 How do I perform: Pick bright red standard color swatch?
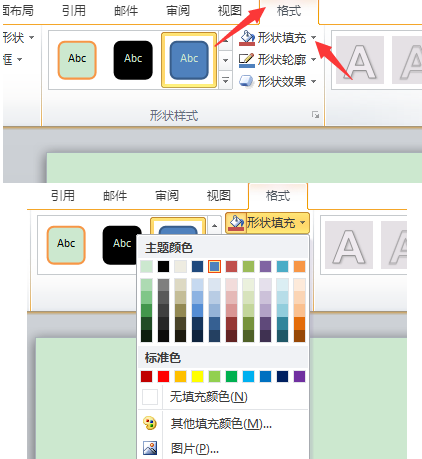click(x=163, y=377)
